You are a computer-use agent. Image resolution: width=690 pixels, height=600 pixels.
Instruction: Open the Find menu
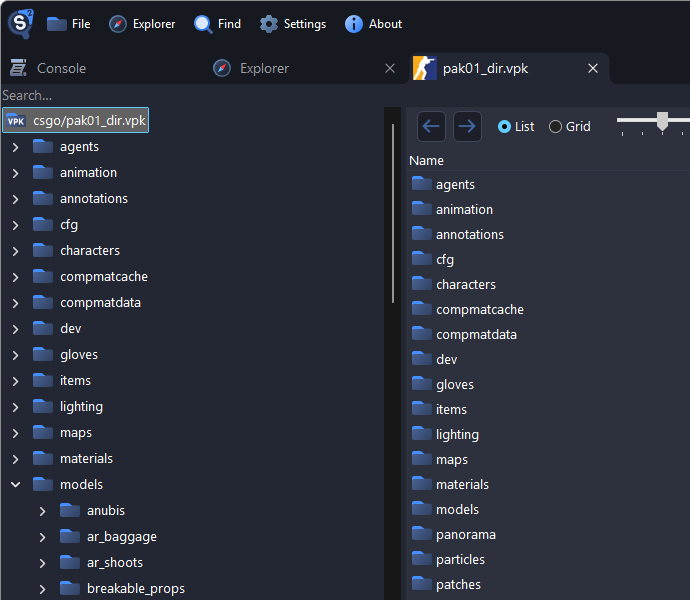pyautogui.click(x=217, y=24)
